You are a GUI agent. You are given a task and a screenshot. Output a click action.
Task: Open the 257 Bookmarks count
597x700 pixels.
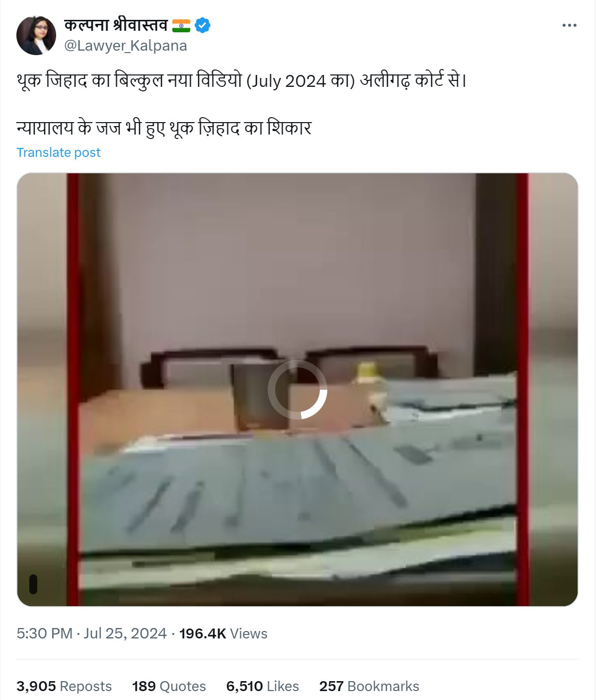point(369,686)
